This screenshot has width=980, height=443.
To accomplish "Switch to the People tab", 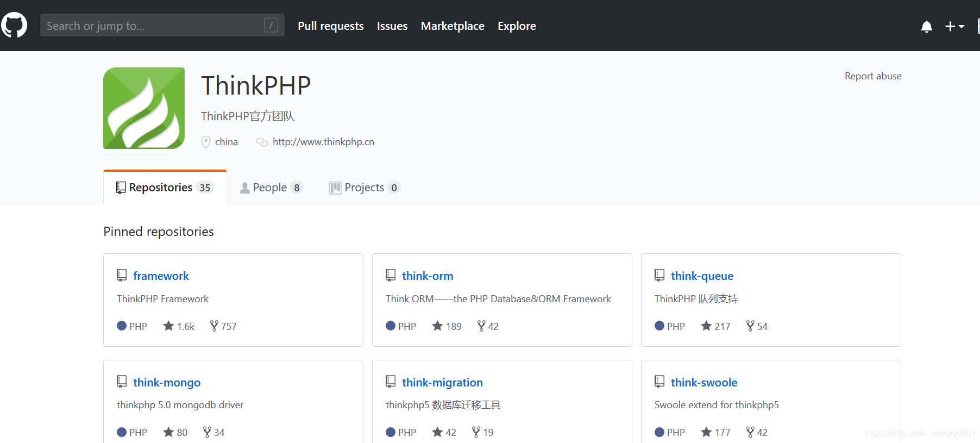I will pos(271,188).
